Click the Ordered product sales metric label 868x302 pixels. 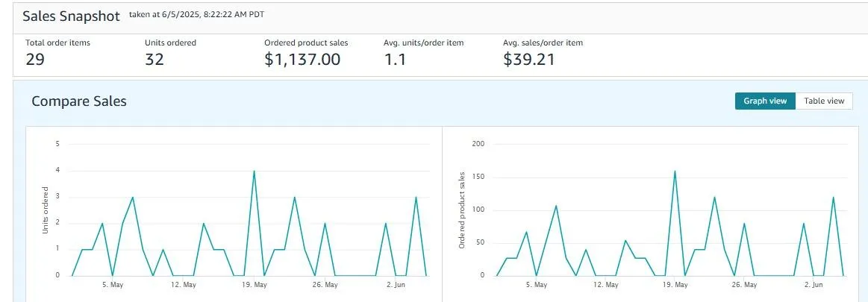[306, 43]
